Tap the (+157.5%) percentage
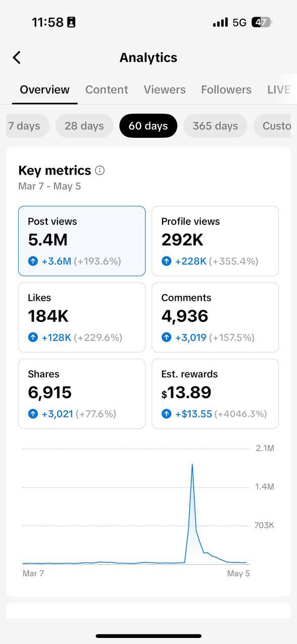The image size is (297, 644). pyautogui.click(x=232, y=338)
